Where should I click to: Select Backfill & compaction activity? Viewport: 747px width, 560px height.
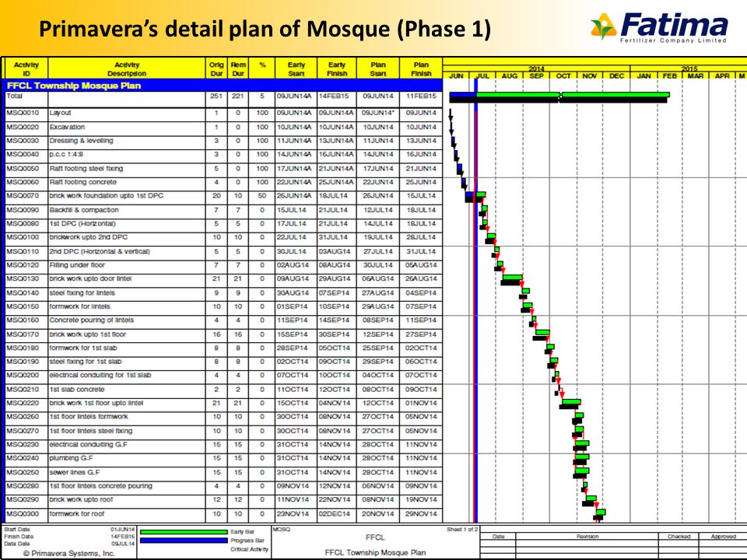point(223,210)
